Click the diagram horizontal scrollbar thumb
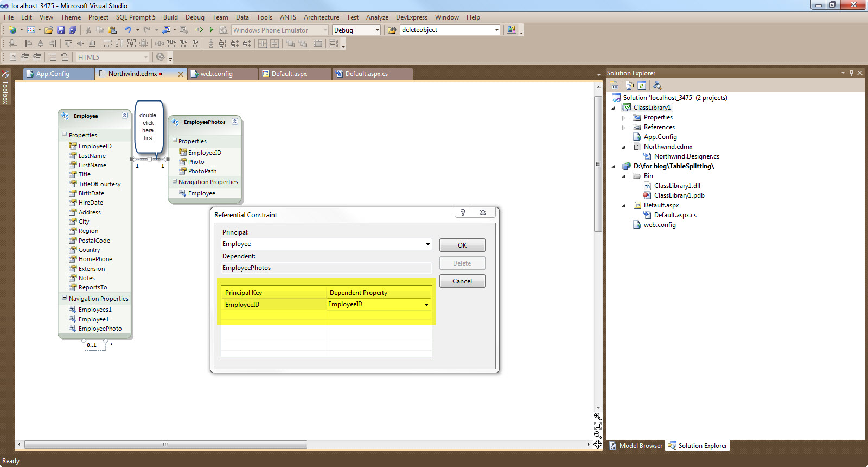This screenshot has height=467, width=868. [x=165, y=444]
